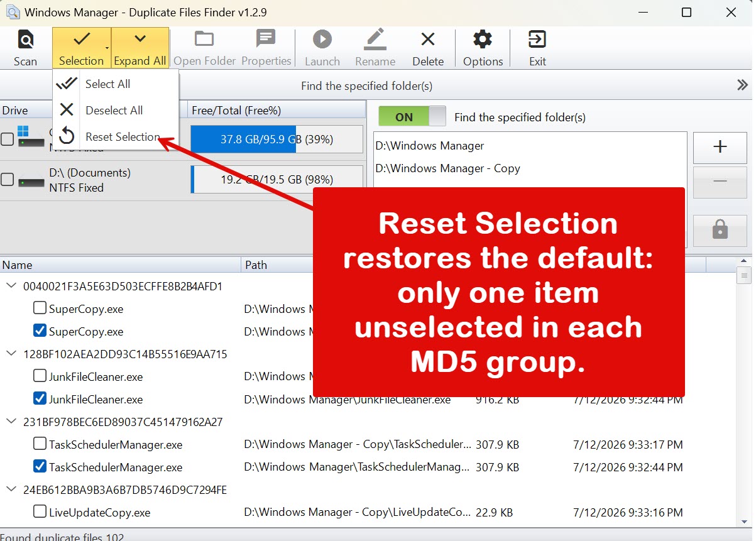Click the 7/12/2026 9:33:17 PM date cell
The height and width of the screenshot is (541, 756).
pos(628,445)
